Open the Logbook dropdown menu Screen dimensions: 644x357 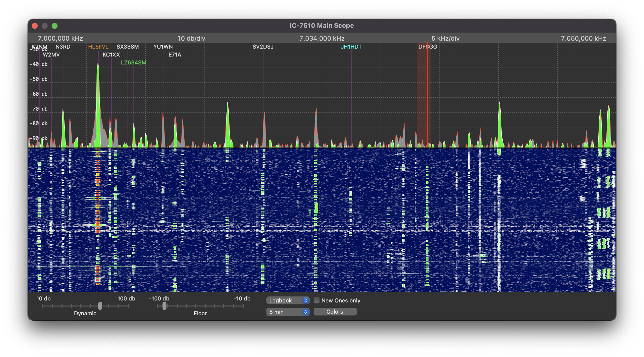pyautogui.click(x=288, y=300)
